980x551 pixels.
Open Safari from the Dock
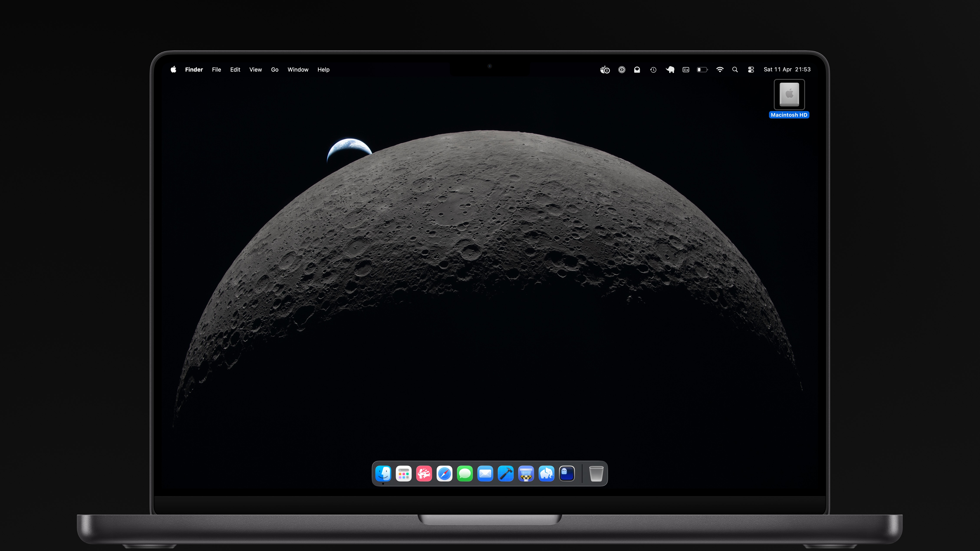click(444, 473)
